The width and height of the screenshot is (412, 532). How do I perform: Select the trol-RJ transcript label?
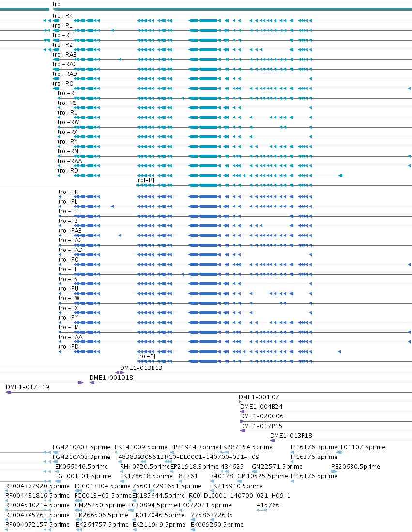(x=145, y=180)
